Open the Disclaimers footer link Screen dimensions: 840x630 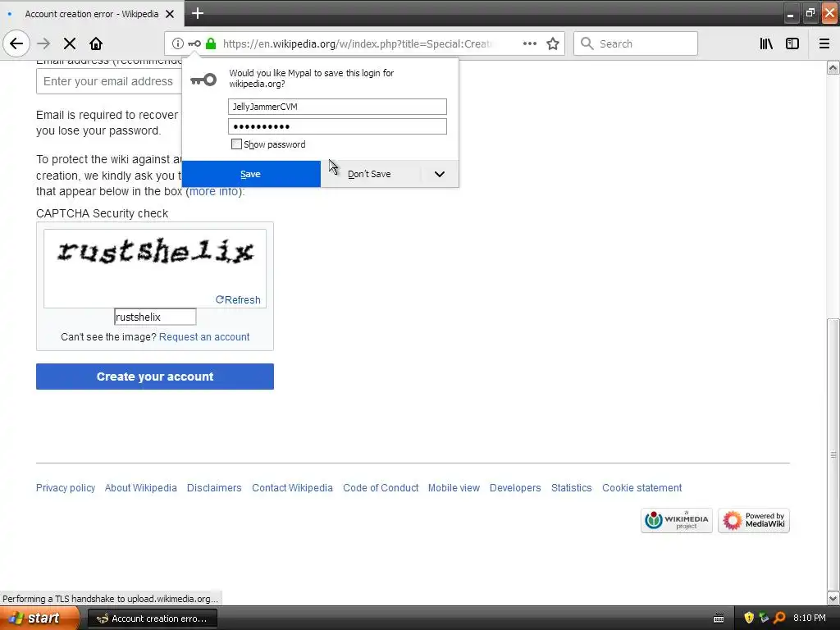pyautogui.click(x=214, y=488)
